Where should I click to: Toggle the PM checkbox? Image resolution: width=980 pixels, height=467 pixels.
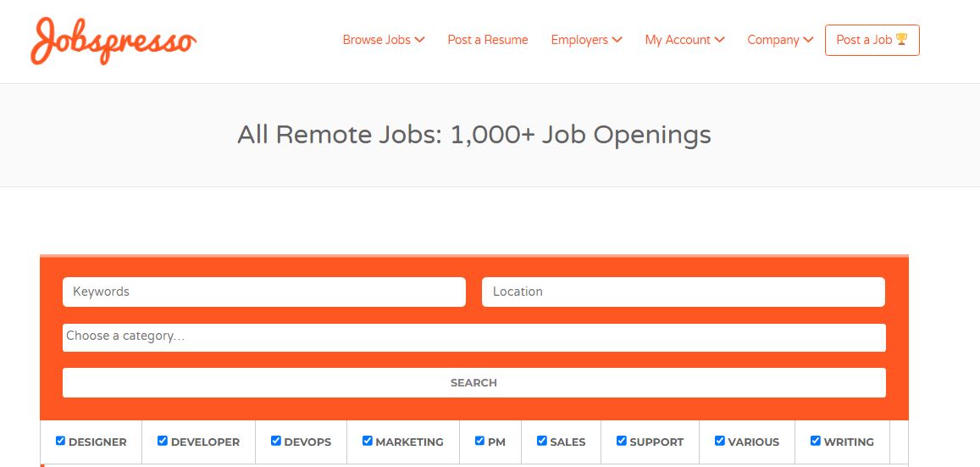479,441
